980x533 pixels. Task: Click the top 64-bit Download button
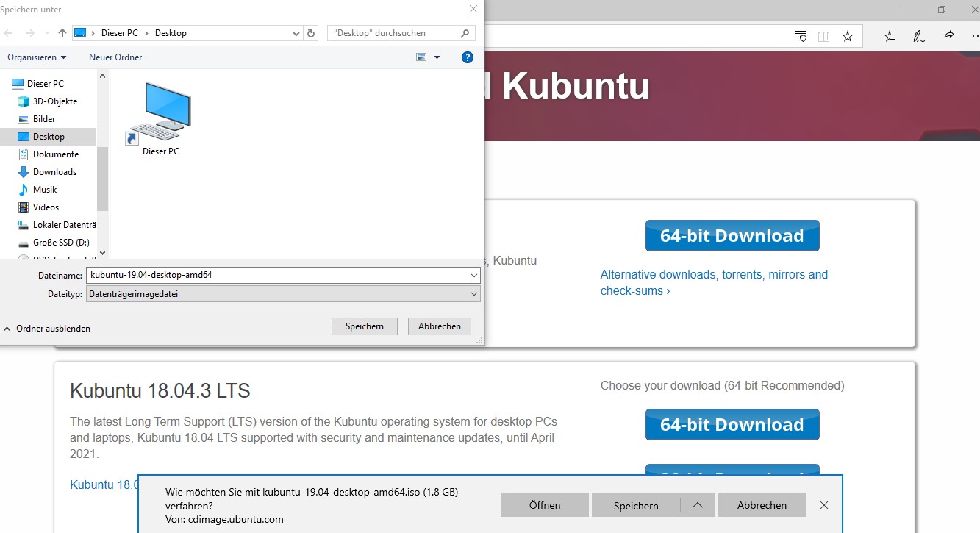[x=732, y=236]
